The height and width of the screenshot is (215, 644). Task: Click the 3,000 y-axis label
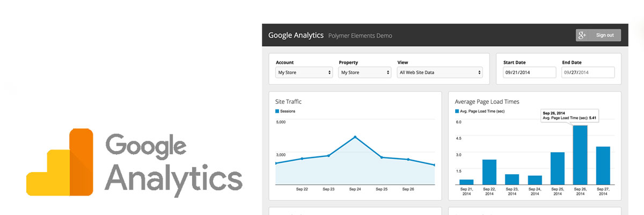(281, 154)
